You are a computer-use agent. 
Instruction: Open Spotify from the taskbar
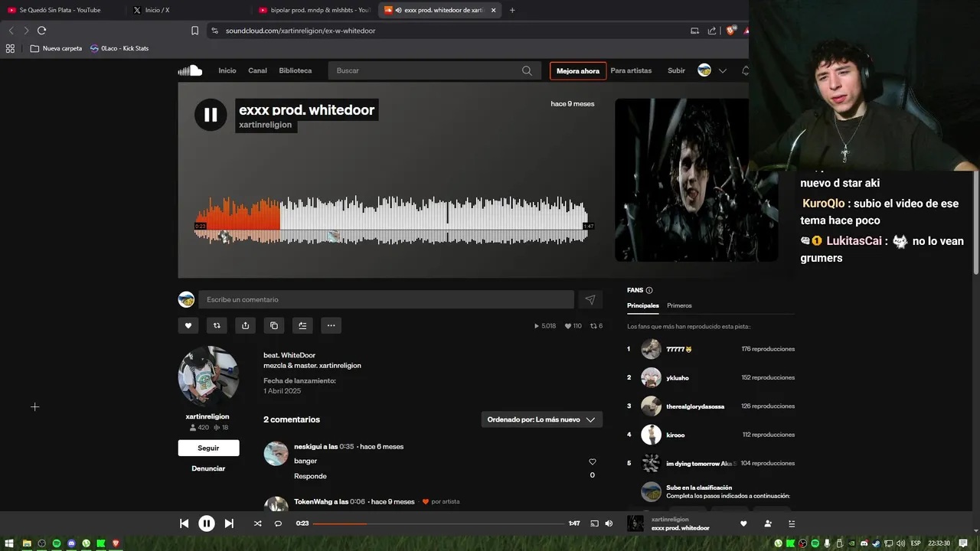coord(57,543)
